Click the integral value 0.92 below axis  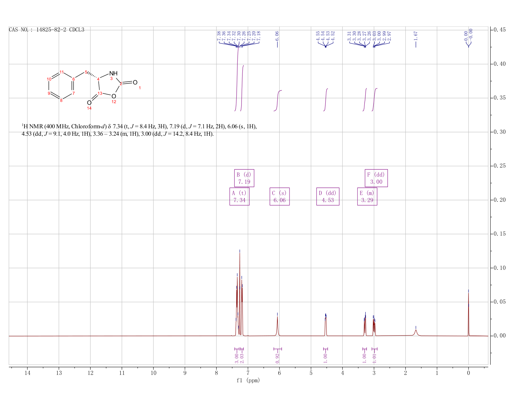tap(278, 358)
